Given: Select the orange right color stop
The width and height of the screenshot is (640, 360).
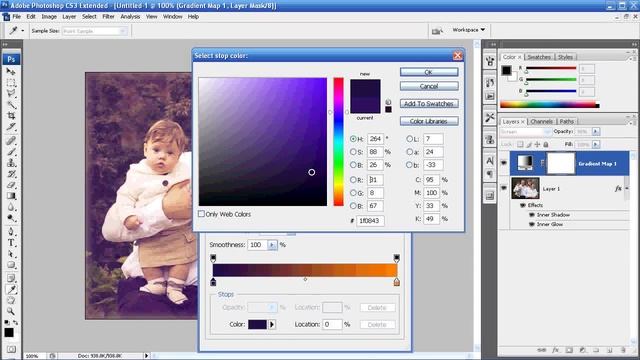Looking at the screenshot, I should coord(396,282).
